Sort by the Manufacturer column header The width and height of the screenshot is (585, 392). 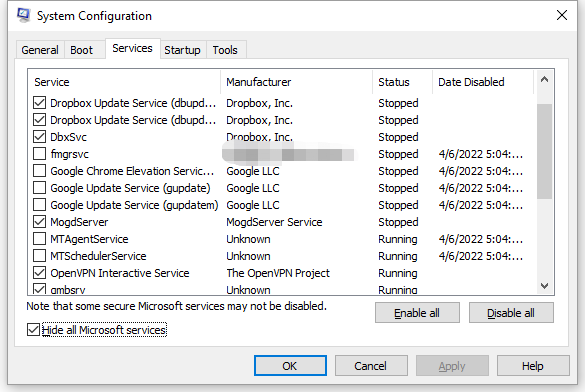click(297, 82)
